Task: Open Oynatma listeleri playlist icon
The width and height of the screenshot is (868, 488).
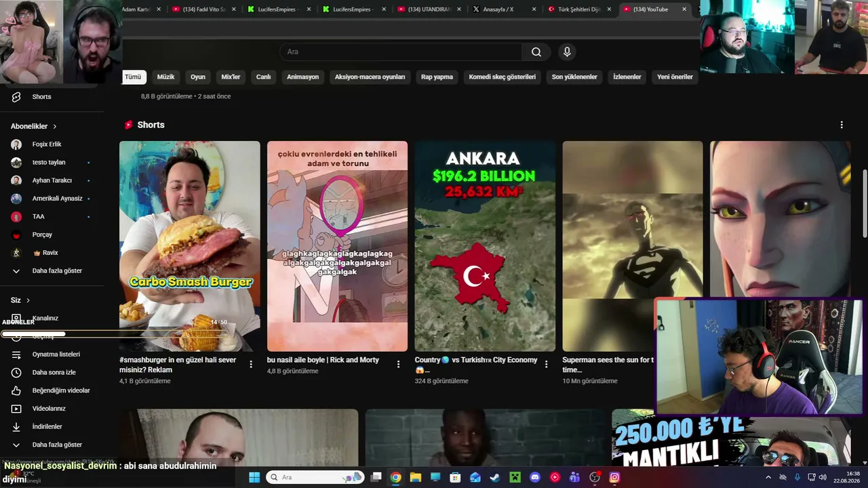Action: click(16, 354)
